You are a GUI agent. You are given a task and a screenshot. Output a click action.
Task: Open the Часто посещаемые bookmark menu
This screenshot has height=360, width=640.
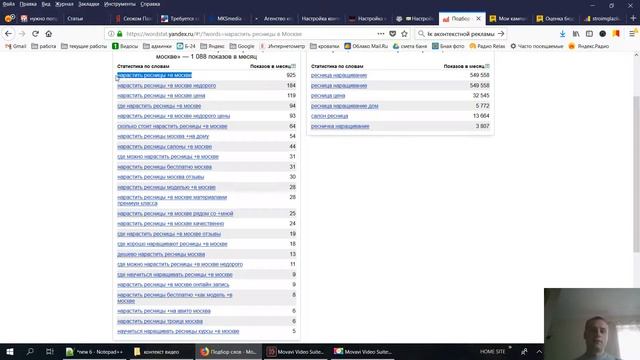[536, 46]
